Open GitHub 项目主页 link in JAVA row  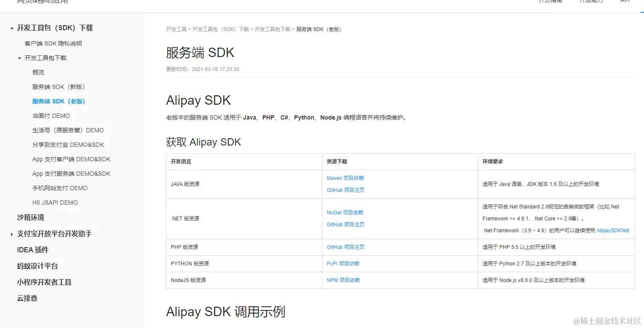coord(345,190)
